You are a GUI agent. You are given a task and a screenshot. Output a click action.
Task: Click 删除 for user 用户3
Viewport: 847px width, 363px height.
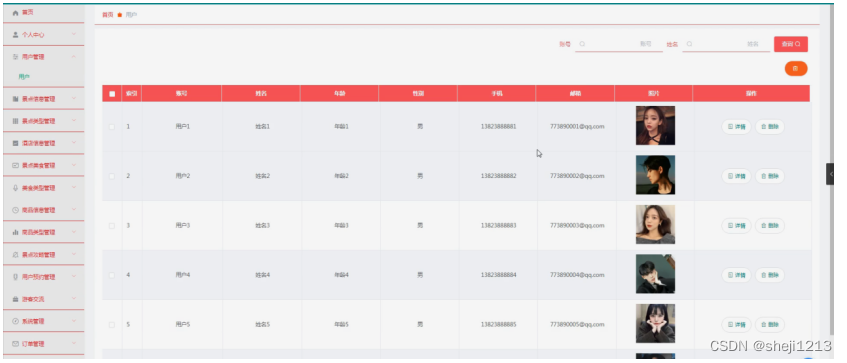(770, 226)
